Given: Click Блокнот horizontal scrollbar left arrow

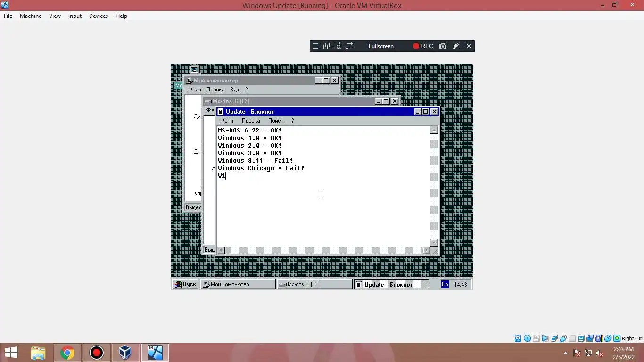Looking at the screenshot, I should (221, 250).
